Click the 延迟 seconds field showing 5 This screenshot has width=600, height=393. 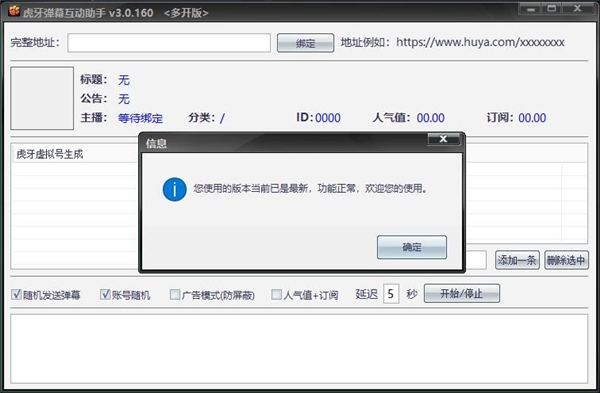point(391,294)
